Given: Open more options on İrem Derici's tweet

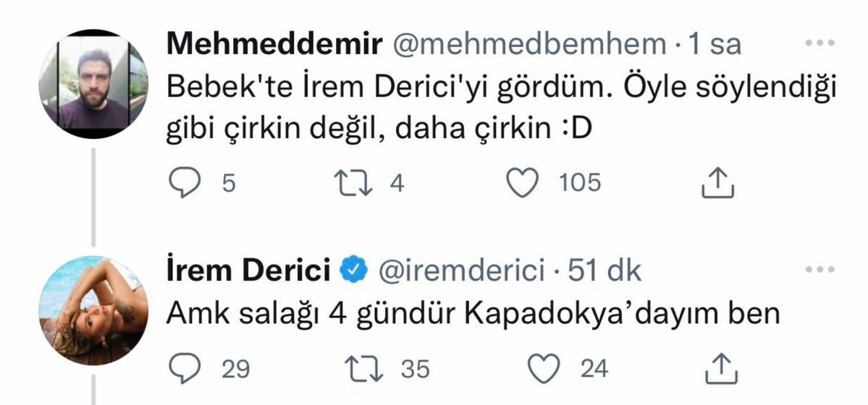Looking at the screenshot, I should [x=820, y=270].
